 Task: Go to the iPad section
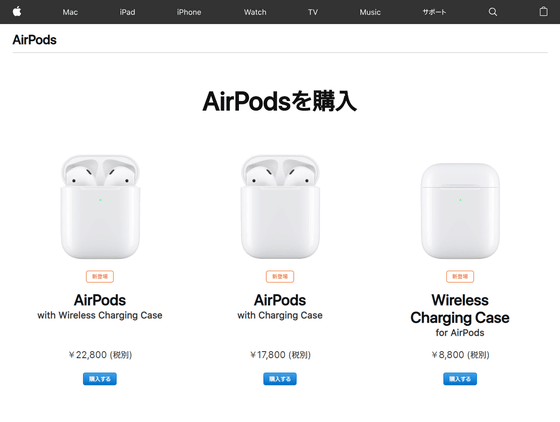coord(127,12)
